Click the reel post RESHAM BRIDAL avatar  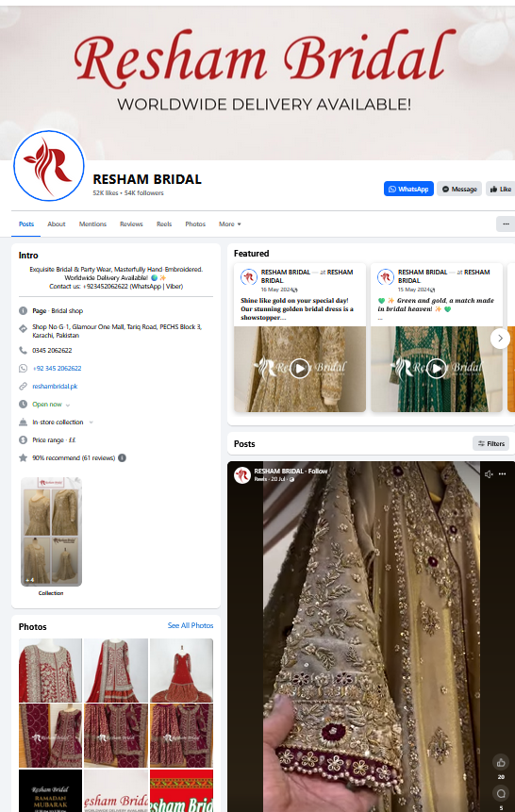click(x=242, y=475)
